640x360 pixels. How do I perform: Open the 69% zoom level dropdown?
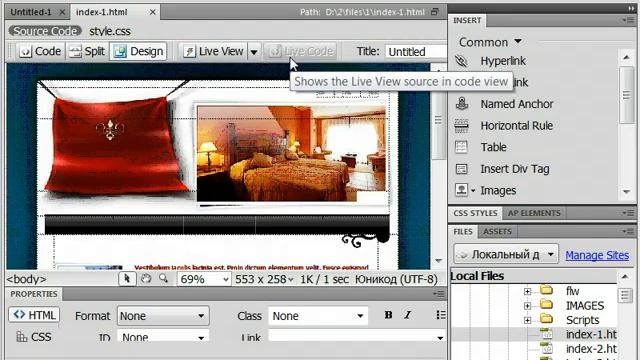[204, 279]
